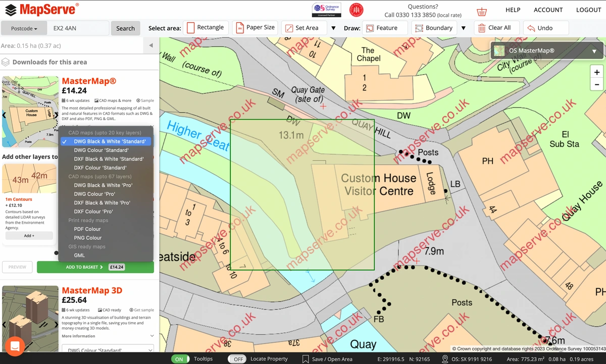Click LOGOUT
This screenshot has height=364, width=606.
tap(589, 10)
